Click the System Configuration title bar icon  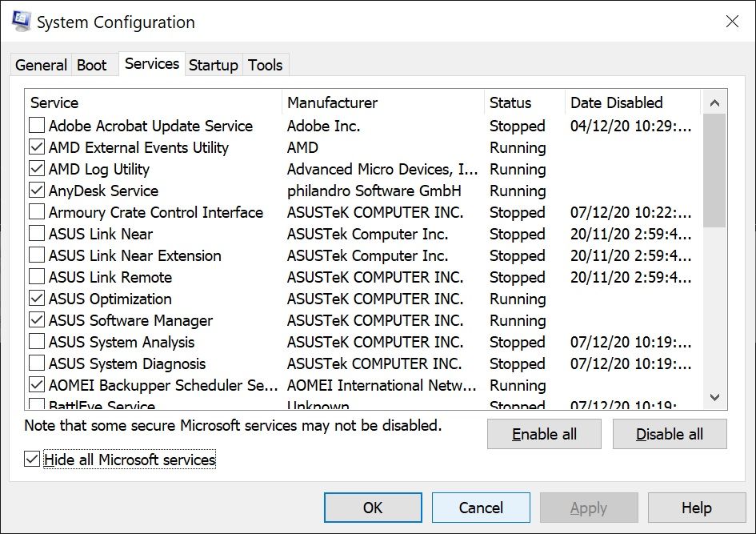21,22
